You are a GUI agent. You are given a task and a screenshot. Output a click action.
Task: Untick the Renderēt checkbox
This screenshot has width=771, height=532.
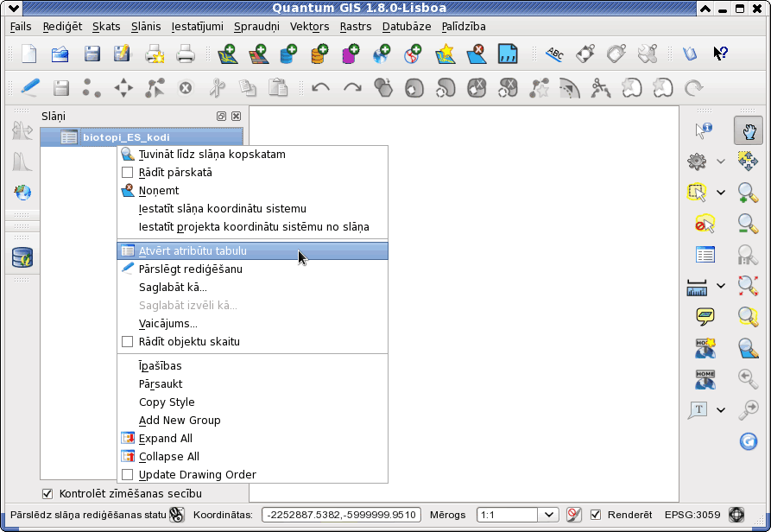[x=596, y=515]
